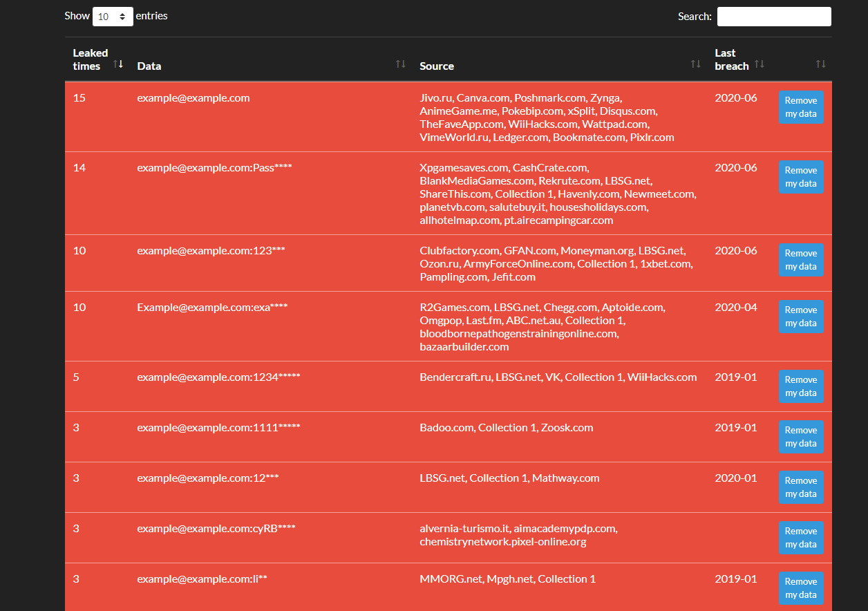The image size is (868, 611).
Task: Click the 2020-04 last breach date
Action: 736,307
